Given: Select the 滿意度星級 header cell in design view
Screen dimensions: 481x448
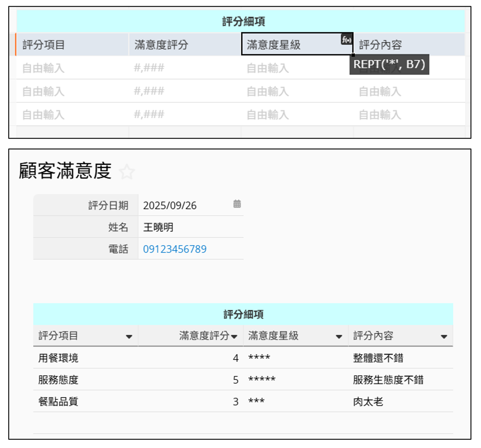Looking at the screenshot, I should [x=290, y=45].
